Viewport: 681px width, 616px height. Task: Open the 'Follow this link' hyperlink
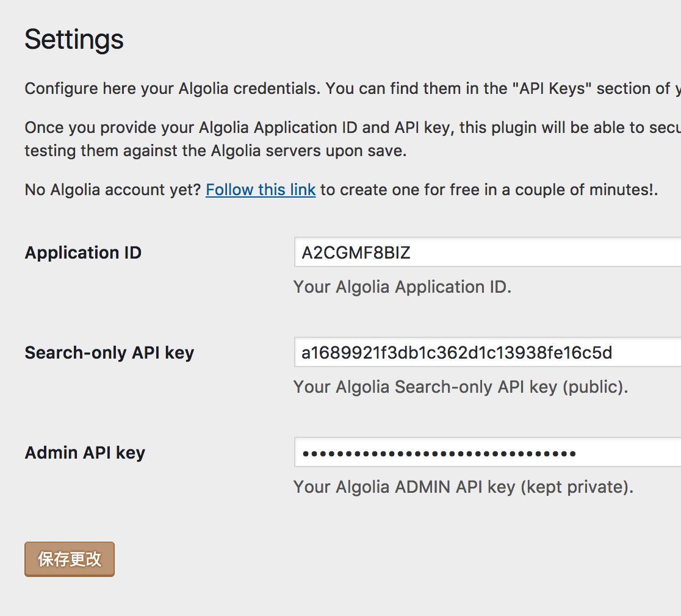tap(261, 190)
